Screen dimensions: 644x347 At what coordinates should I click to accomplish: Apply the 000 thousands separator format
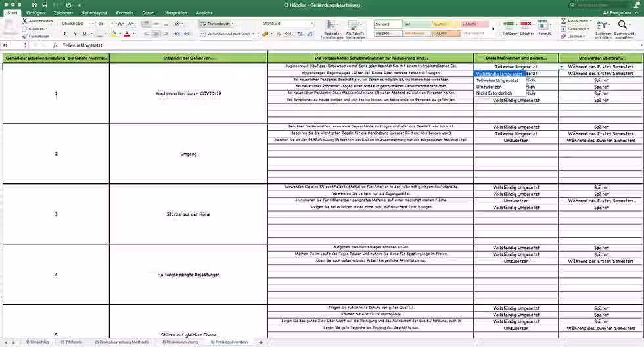(x=288, y=34)
